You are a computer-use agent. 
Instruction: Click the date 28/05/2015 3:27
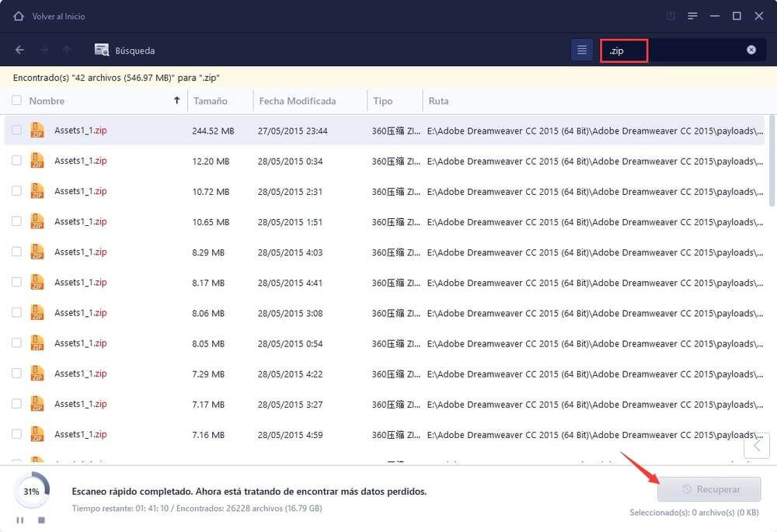click(290, 404)
